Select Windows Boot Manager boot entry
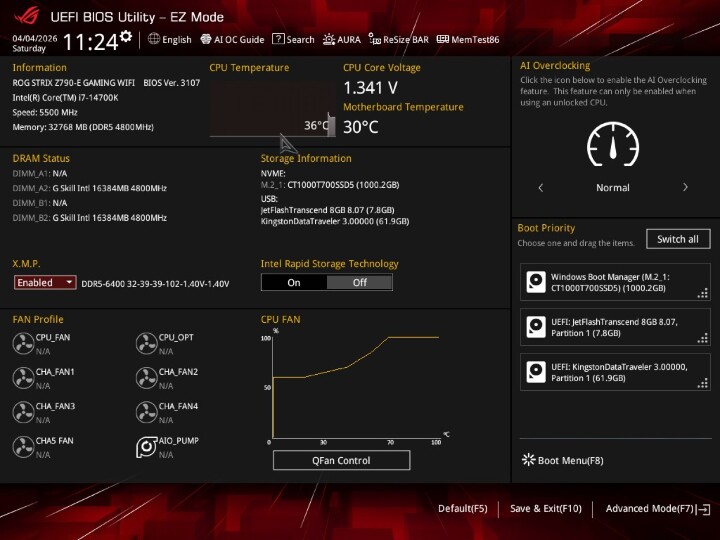The height and width of the screenshot is (540, 720). 615,282
